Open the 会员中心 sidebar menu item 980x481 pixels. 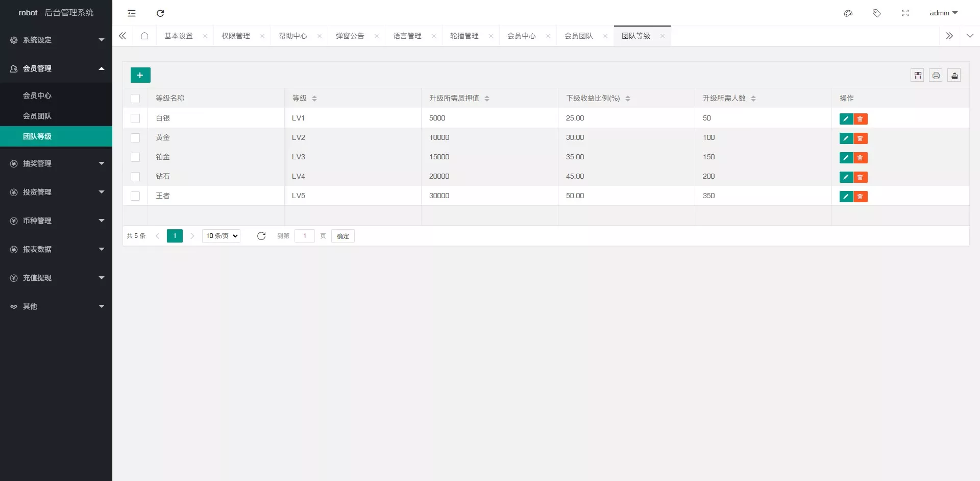(38, 95)
